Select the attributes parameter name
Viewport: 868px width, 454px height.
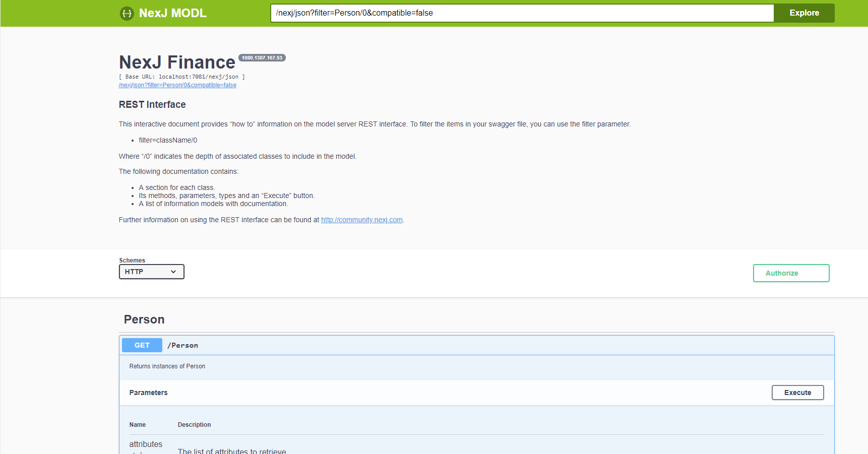pos(146,444)
